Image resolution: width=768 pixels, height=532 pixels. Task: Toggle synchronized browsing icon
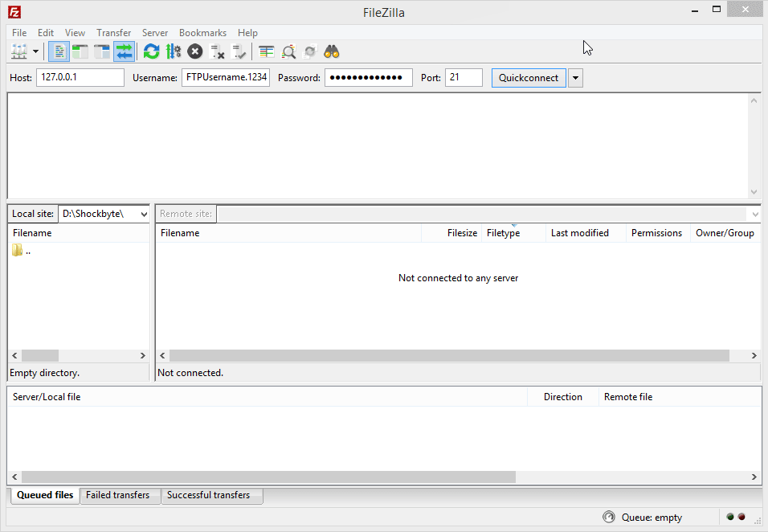pos(310,51)
